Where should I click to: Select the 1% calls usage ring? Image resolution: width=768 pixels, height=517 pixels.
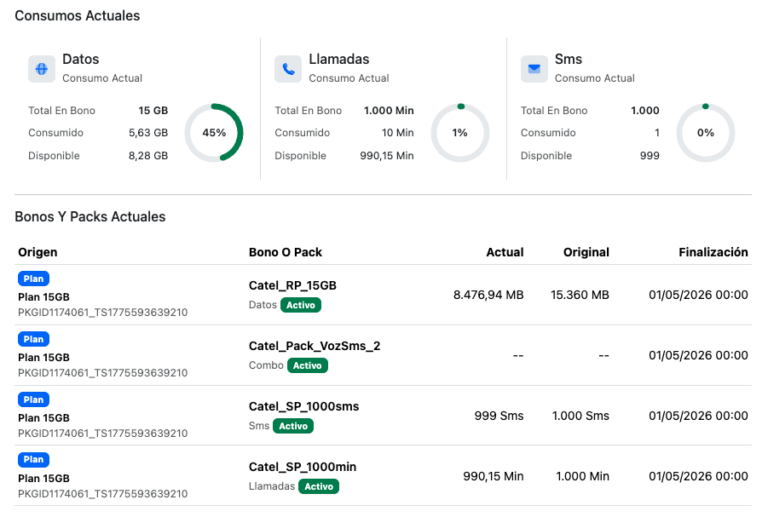click(x=460, y=133)
